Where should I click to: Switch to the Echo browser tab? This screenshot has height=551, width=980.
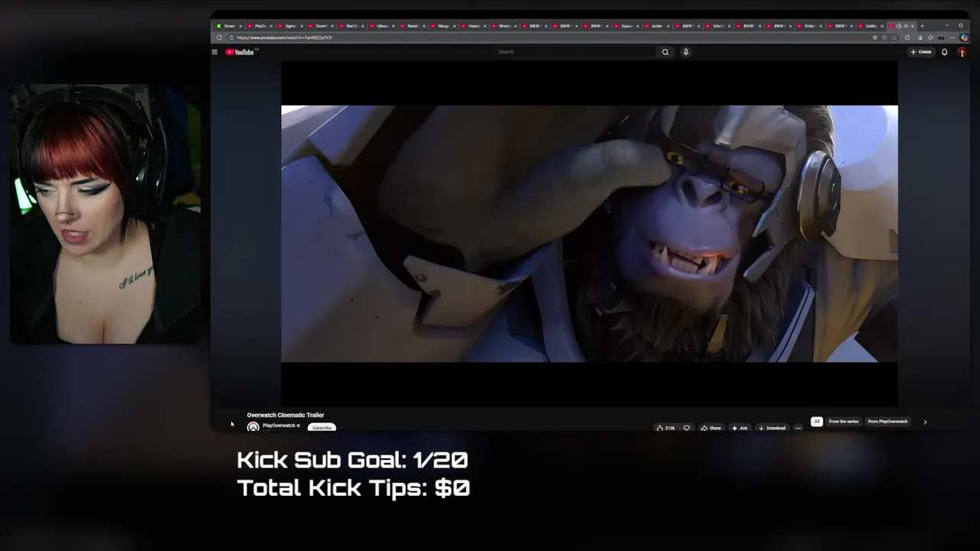[x=718, y=26]
